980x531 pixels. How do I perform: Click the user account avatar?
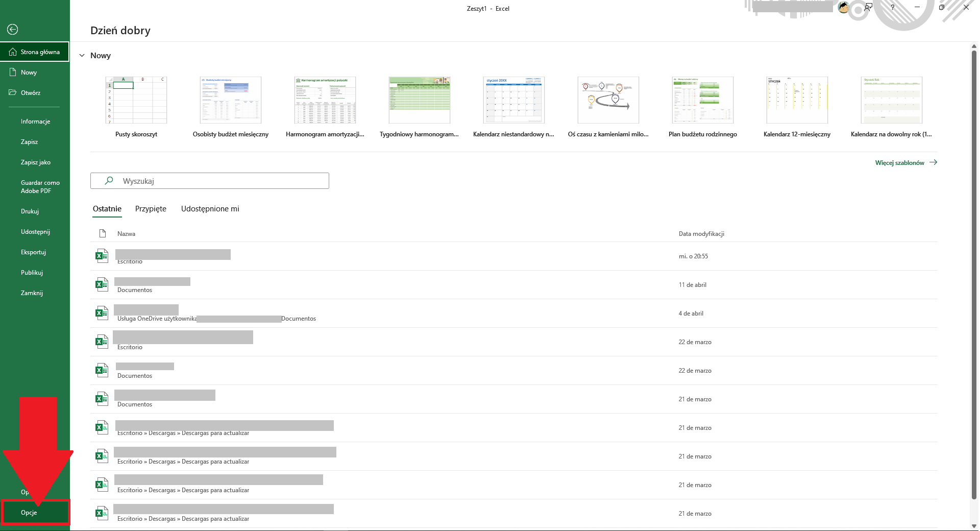pyautogui.click(x=844, y=7)
